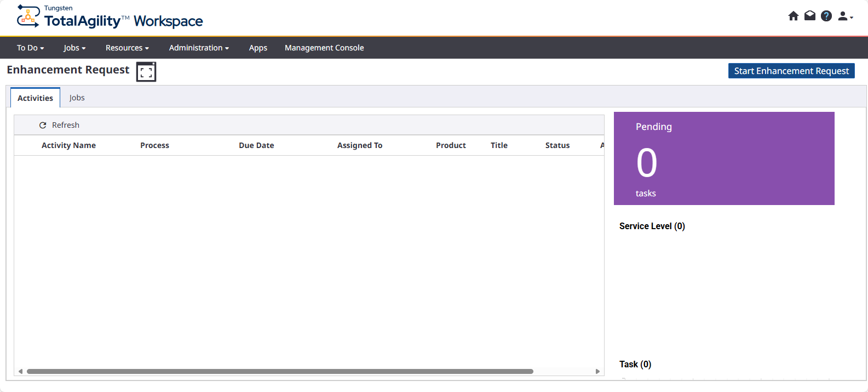Image resolution: width=868 pixels, height=392 pixels.
Task: Open Apps from the navigation bar
Action: pos(258,48)
